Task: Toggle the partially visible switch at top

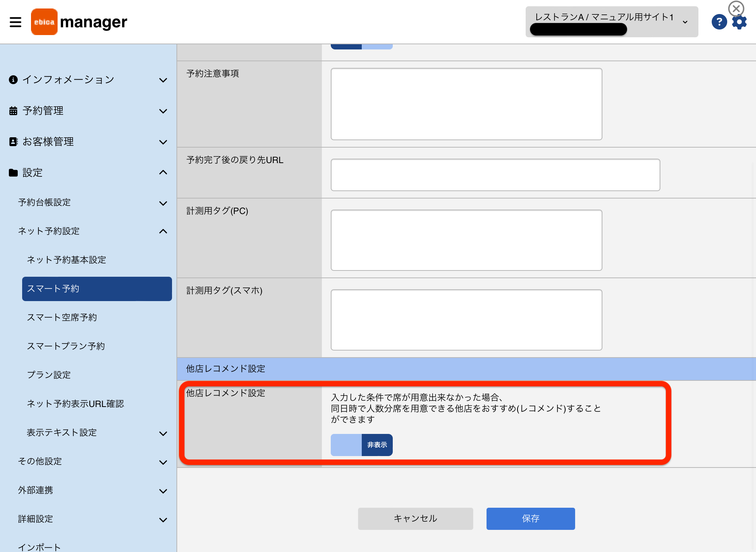Action: pyautogui.click(x=362, y=46)
